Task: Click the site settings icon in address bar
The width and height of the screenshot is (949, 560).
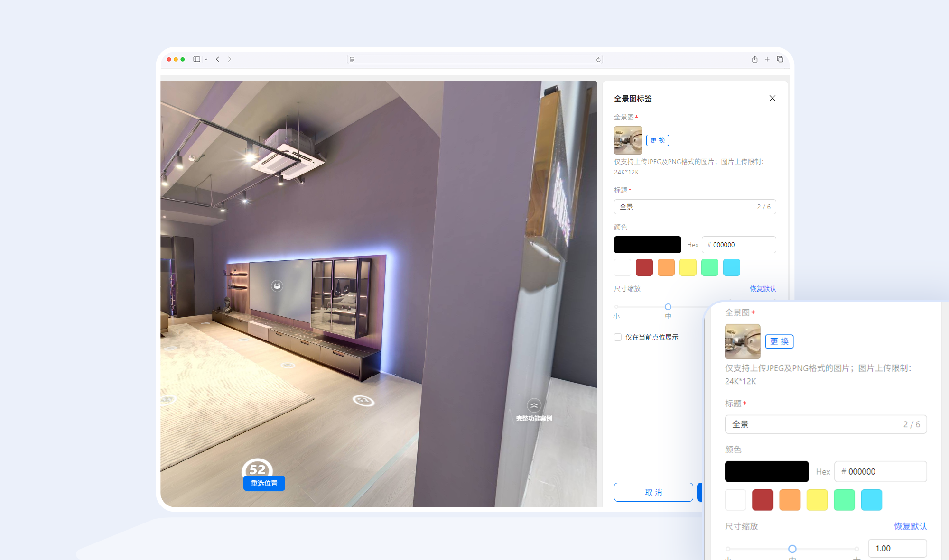Action: point(352,59)
